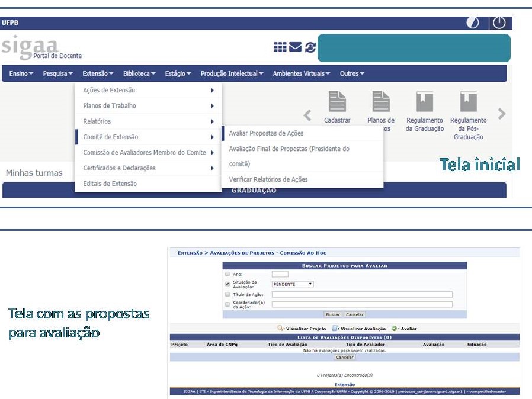This screenshot has width=532, height=399.
Task: Open Regulamento da Pós-Graduação book icon
Action: (x=468, y=101)
